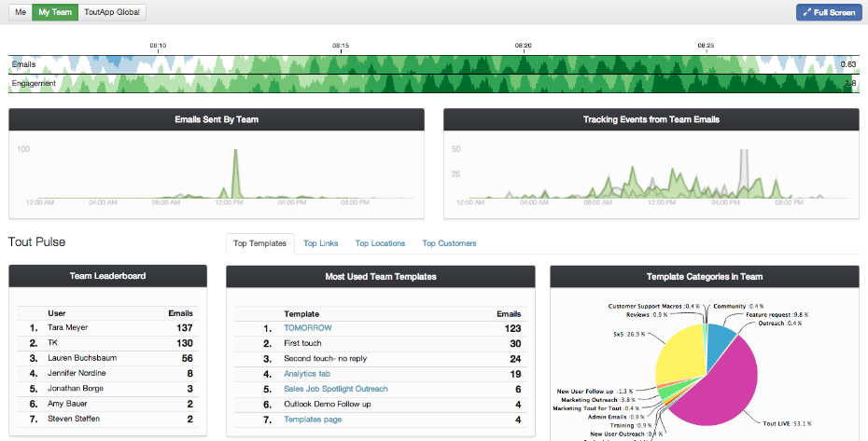Switch to ToutApp Global view
The width and height of the screenshot is (868, 441).
click(x=111, y=12)
